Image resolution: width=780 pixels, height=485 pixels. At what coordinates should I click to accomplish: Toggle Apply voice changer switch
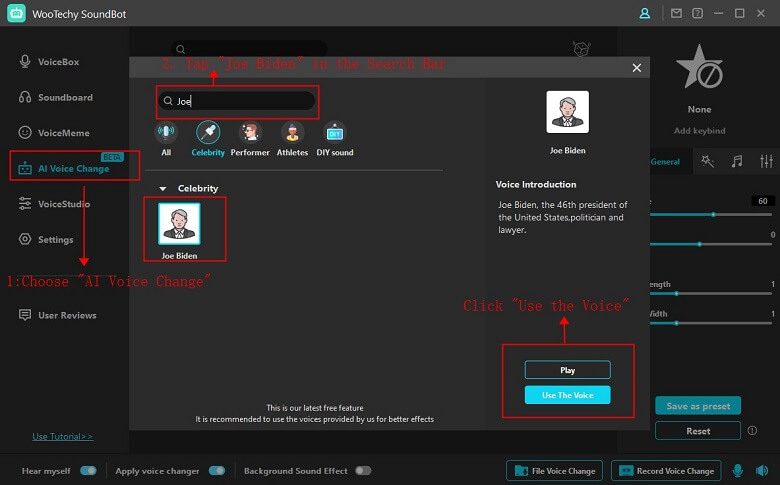tap(217, 471)
